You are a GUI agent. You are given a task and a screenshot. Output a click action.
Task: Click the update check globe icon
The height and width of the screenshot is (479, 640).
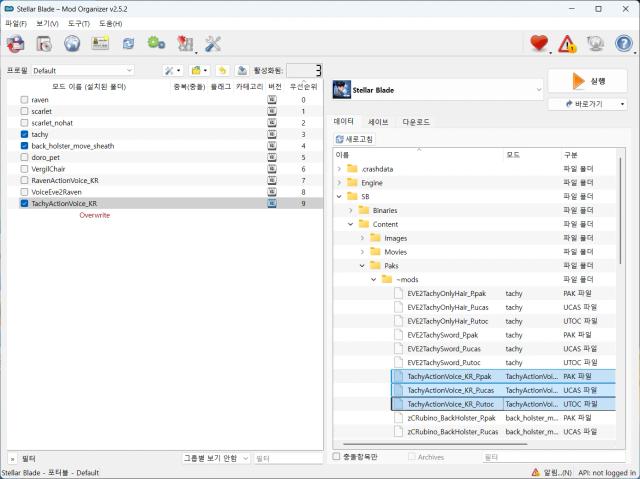(x=595, y=43)
